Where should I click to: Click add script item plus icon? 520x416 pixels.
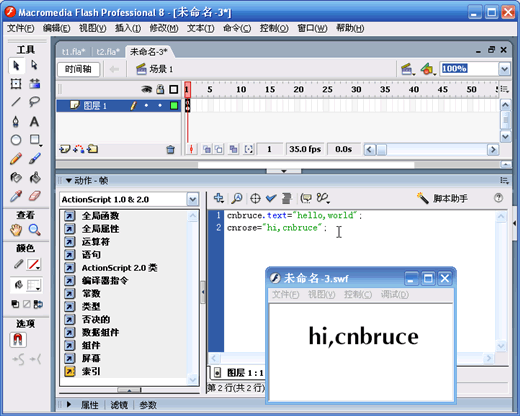219,198
